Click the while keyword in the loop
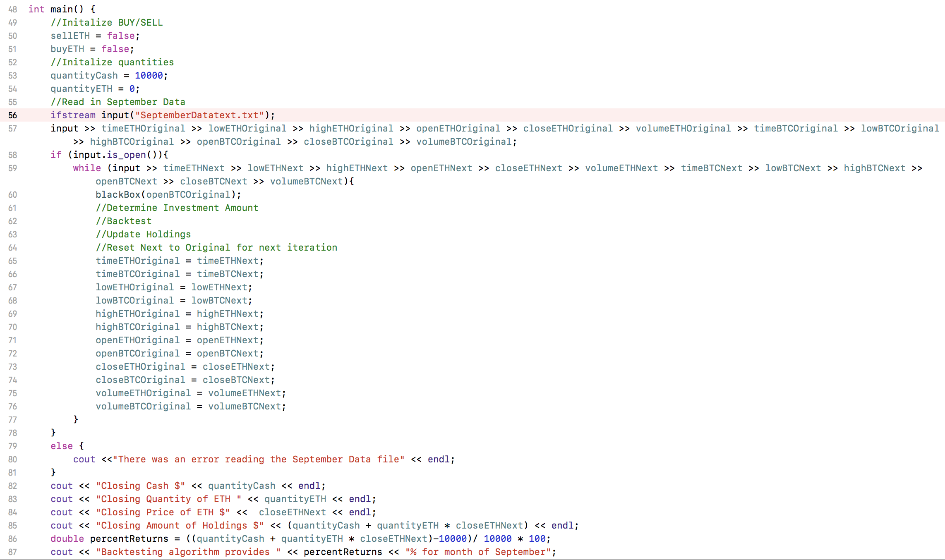The width and height of the screenshot is (945, 560). coord(87,168)
